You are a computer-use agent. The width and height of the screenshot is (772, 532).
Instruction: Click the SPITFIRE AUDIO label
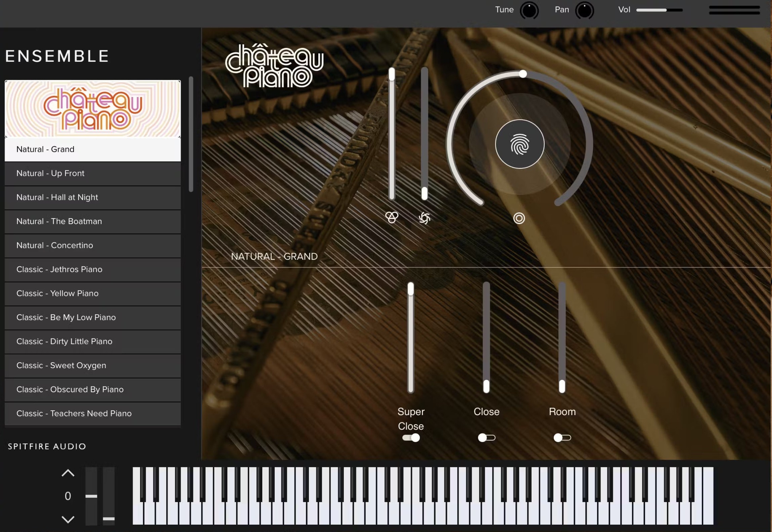click(x=47, y=446)
